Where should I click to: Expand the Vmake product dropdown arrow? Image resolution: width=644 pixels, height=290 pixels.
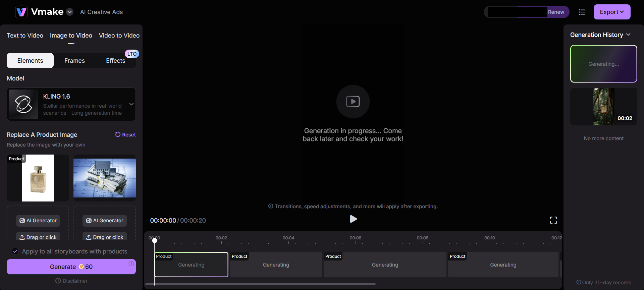pos(70,12)
